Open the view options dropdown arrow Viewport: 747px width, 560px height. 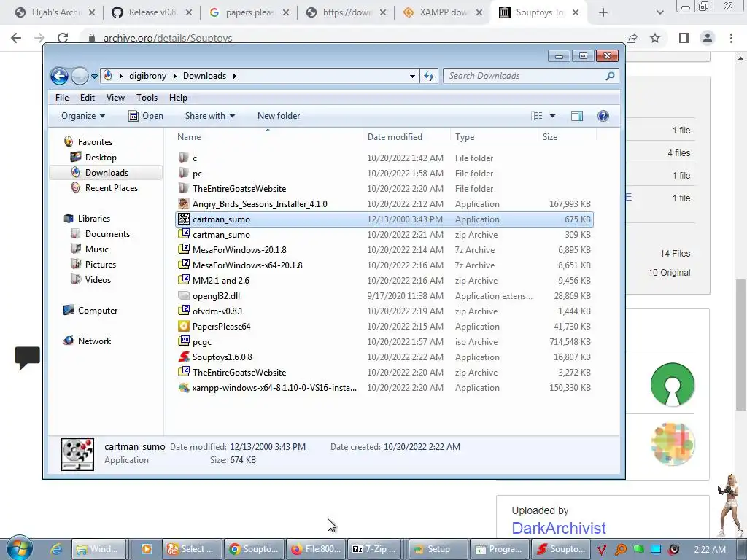click(x=553, y=116)
